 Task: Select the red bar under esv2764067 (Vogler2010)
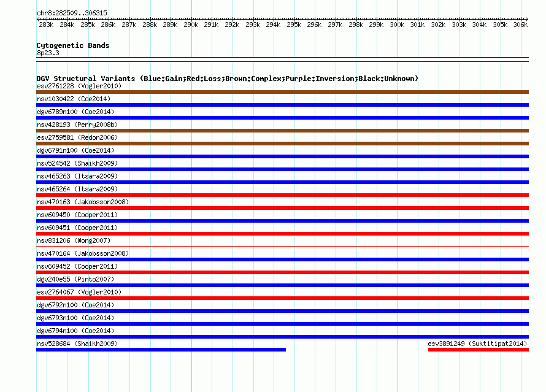282,298
